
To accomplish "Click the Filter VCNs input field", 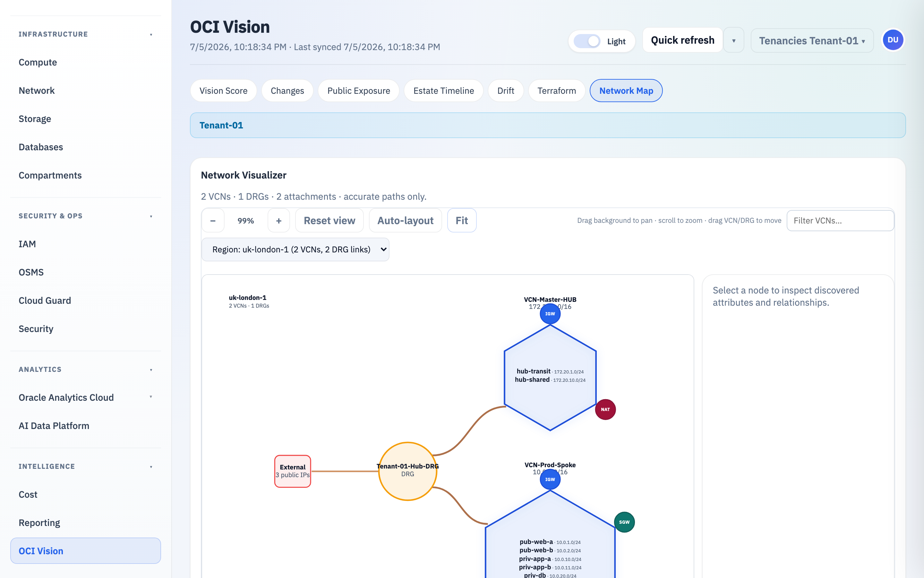I will click(840, 221).
